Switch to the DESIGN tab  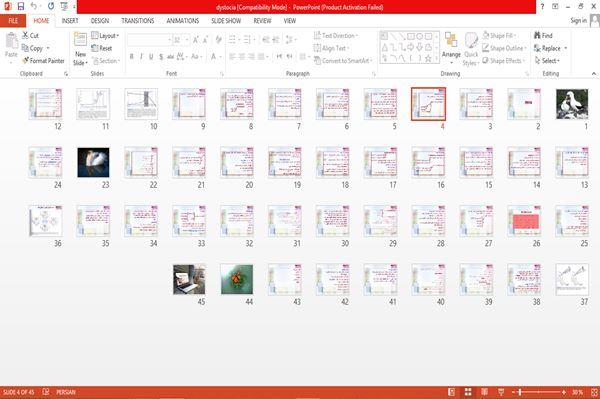point(100,21)
